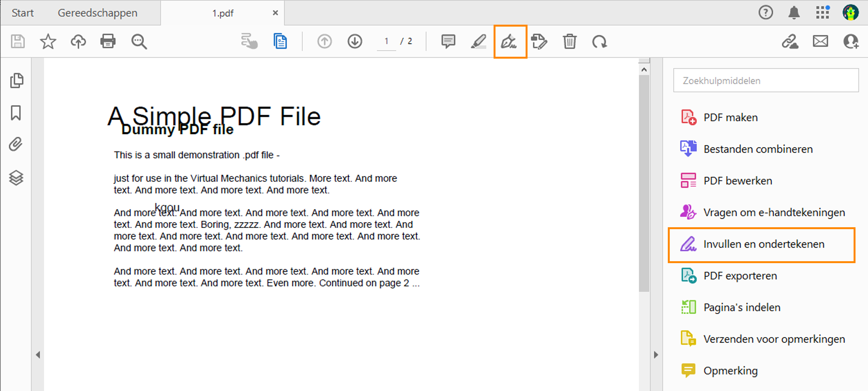868x391 pixels.
Task: Go to the next page with the down arrow
Action: tap(355, 41)
